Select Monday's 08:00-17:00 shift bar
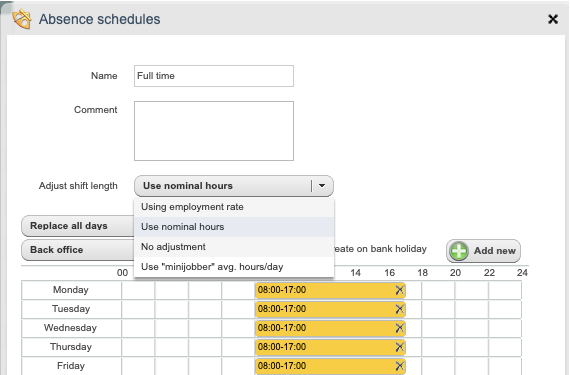 [330, 290]
